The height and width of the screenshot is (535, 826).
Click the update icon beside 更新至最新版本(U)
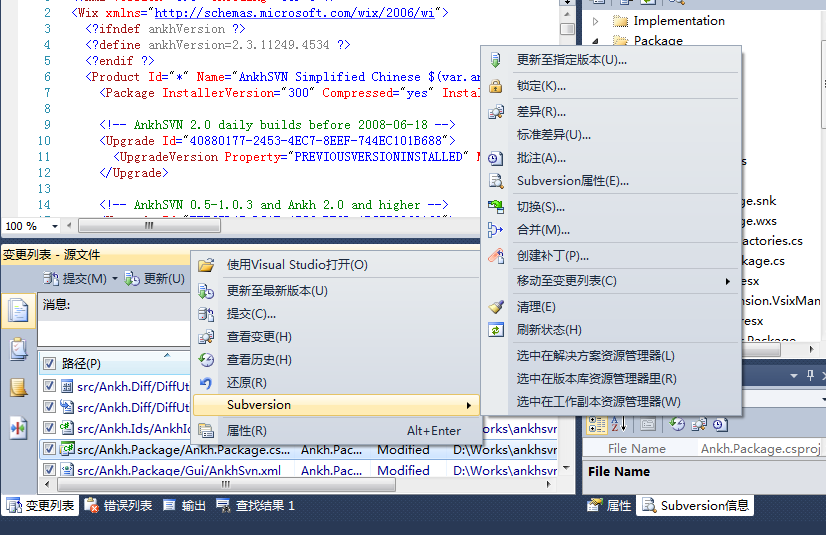(x=206, y=291)
